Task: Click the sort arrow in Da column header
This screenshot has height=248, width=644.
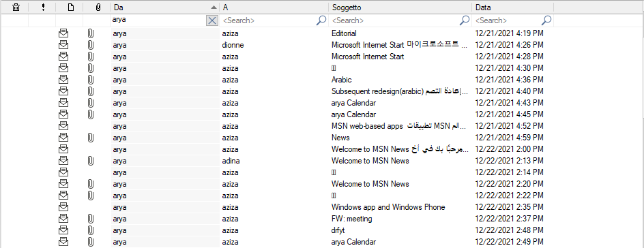Action: pos(213,7)
